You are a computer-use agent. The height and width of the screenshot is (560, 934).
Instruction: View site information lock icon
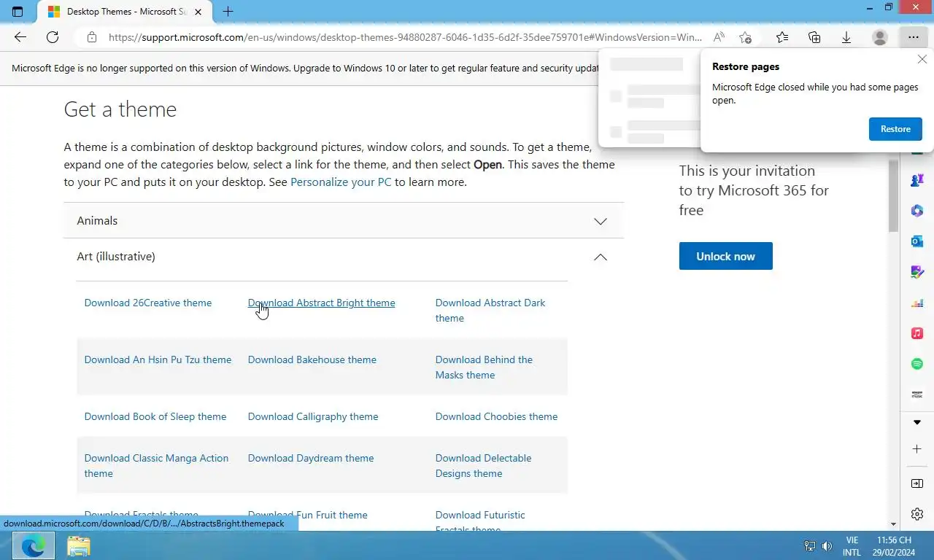pos(91,37)
